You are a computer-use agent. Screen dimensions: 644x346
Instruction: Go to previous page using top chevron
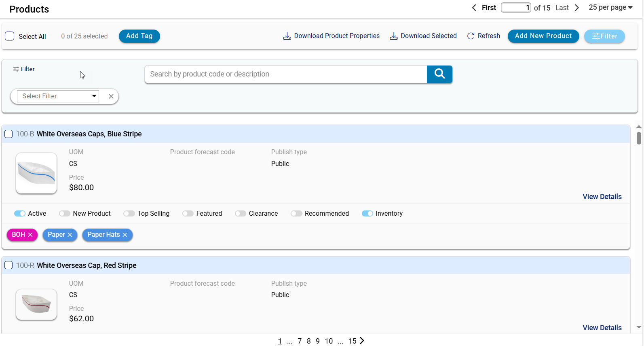pyautogui.click(x=474, y=8)
